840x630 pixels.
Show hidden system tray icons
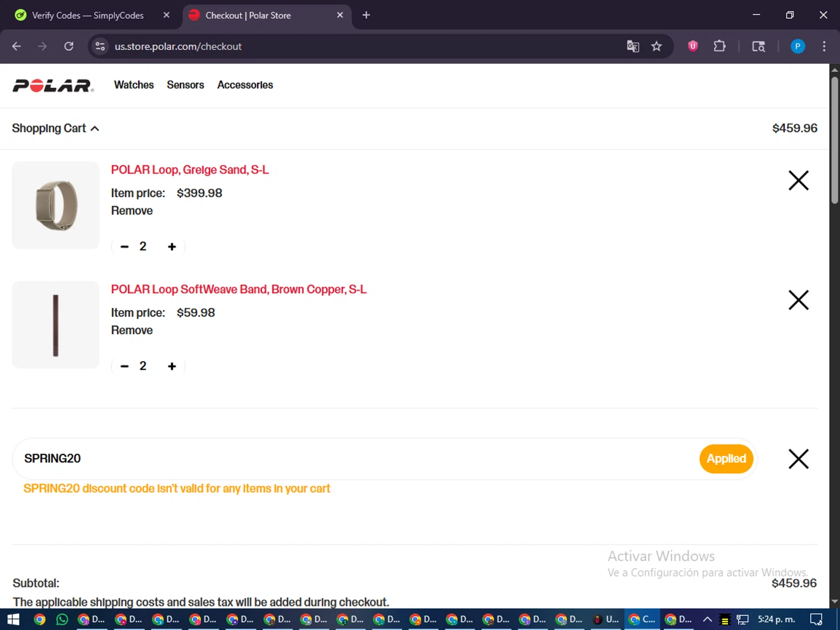pyautogui.click(x=707, y=619)
